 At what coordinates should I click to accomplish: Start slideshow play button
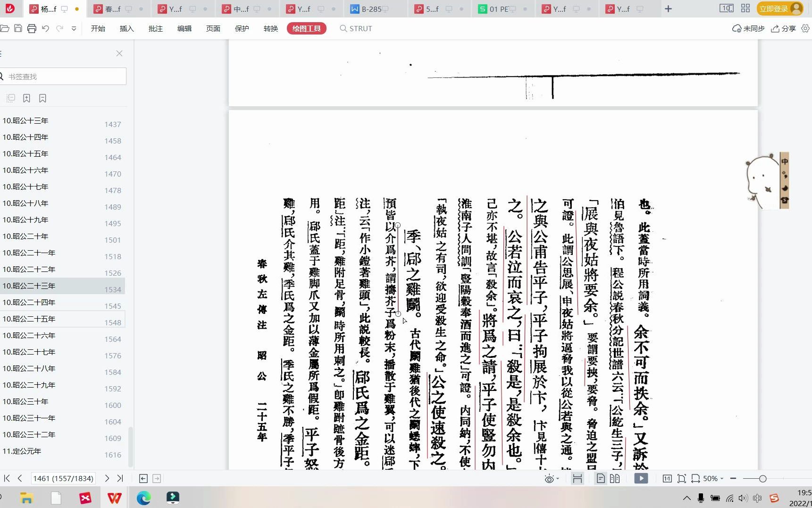(x=641, y=478)
